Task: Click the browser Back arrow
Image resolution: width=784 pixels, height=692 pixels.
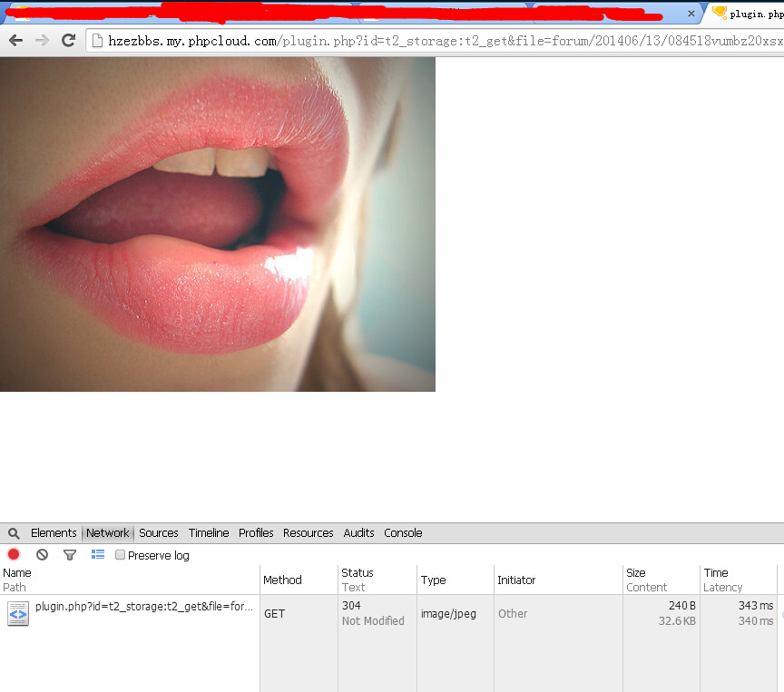Action: (15, 40)
